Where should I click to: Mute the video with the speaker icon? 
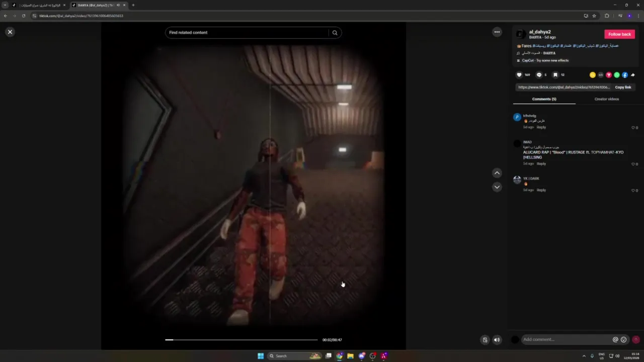pyautogui.click(x=497, y=340)
